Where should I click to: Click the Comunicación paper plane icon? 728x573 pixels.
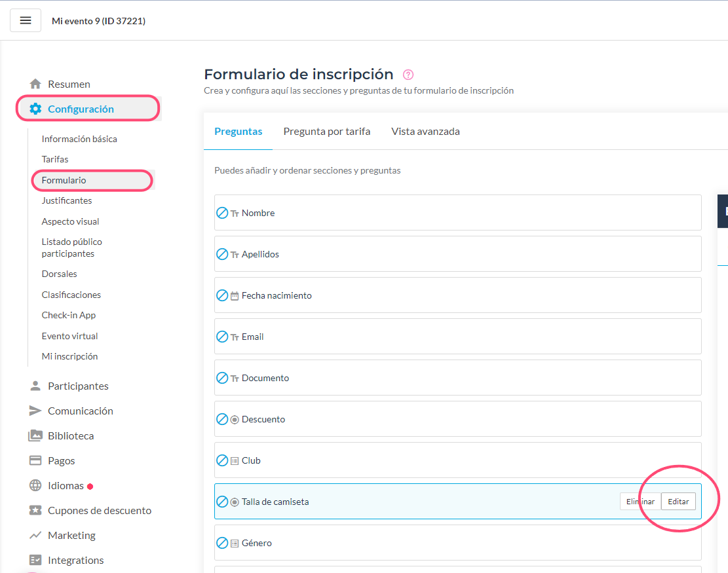point(35,411)
